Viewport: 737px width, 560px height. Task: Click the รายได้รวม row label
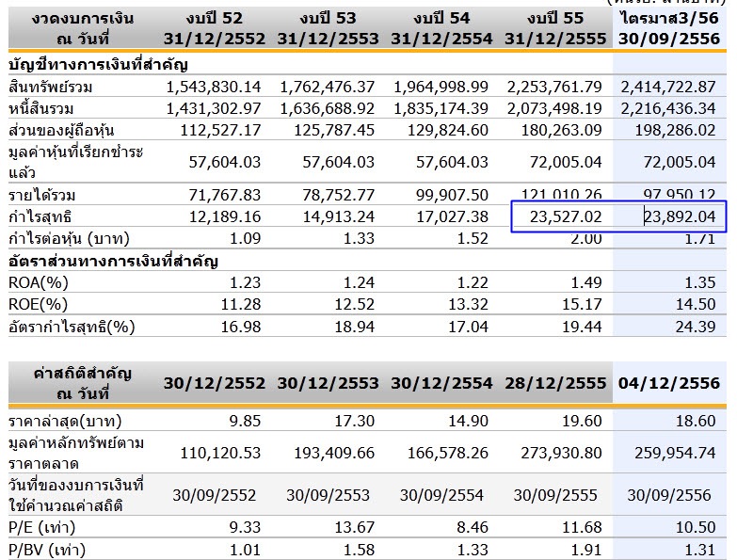[42, 195]
